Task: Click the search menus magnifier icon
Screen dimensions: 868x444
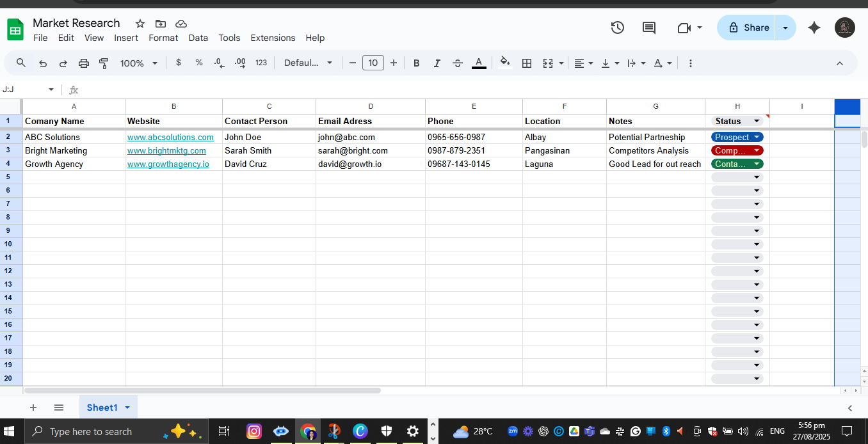Action: (21, 63)
